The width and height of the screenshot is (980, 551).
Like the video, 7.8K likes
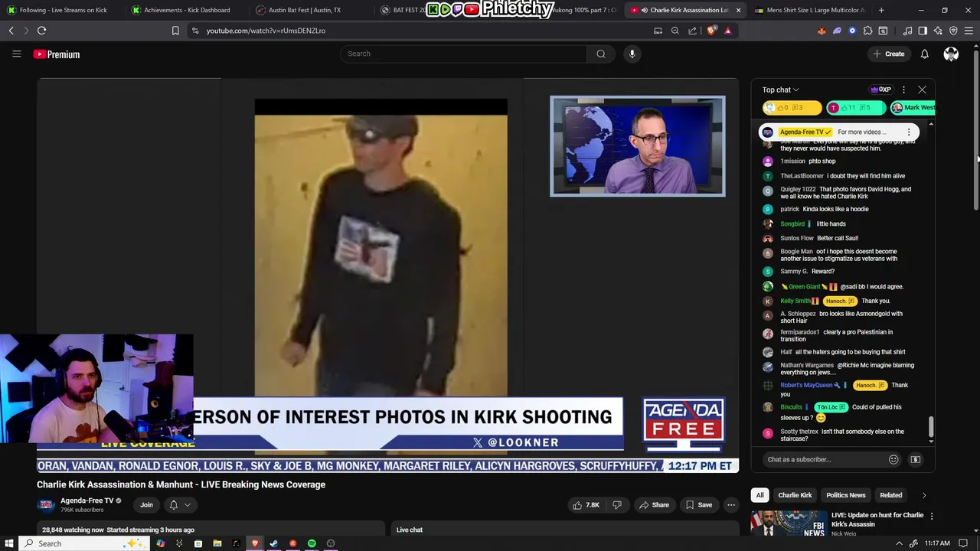[x=586, y=505]
